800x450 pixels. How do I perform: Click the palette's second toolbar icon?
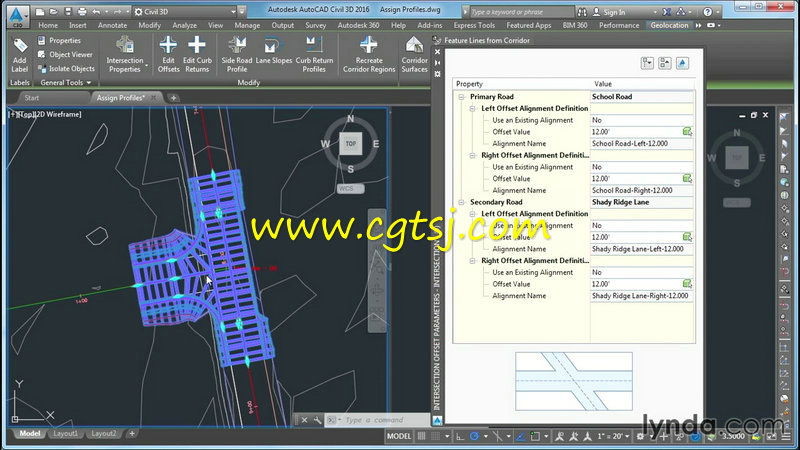pos(664,63)
